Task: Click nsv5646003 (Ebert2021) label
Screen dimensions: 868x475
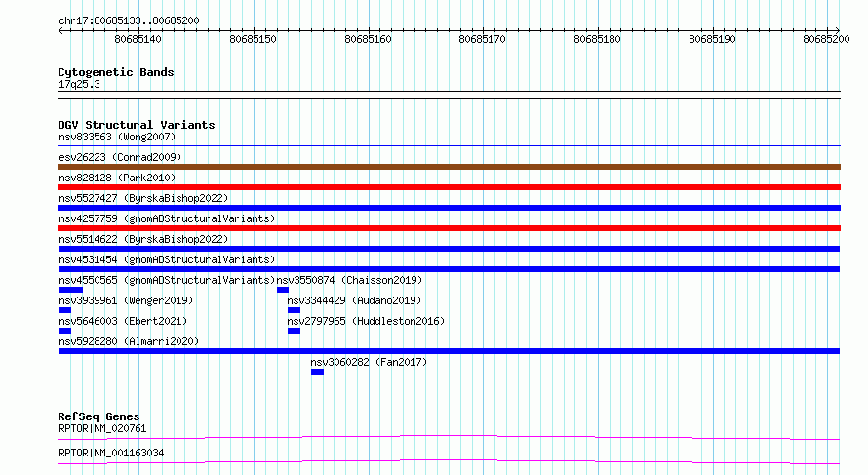Action: pyautogui.click(x=123, y=321)
